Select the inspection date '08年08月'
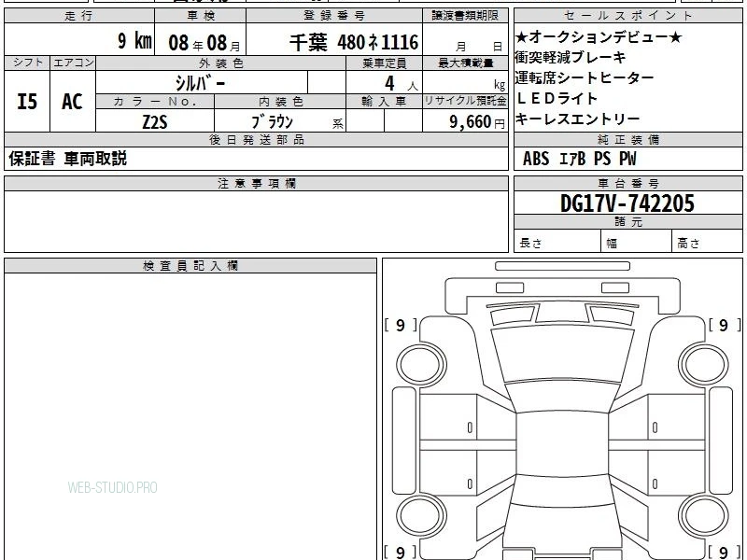Screen dimensions: 747x560 [x=204, y=43]
